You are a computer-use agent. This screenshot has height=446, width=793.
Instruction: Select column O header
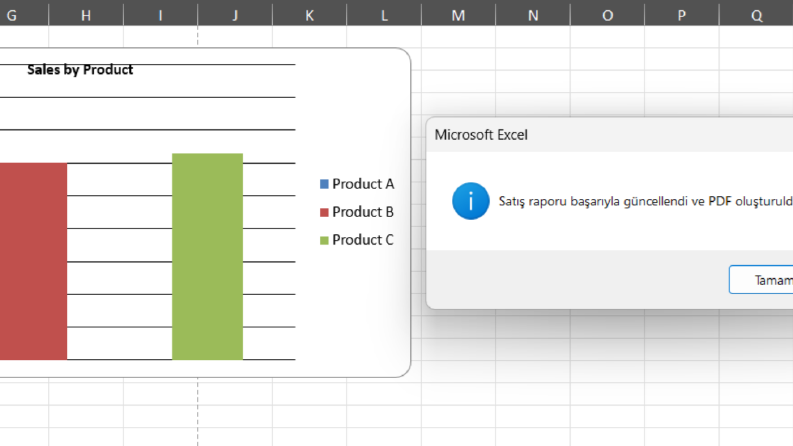click(x=607, y=13)
